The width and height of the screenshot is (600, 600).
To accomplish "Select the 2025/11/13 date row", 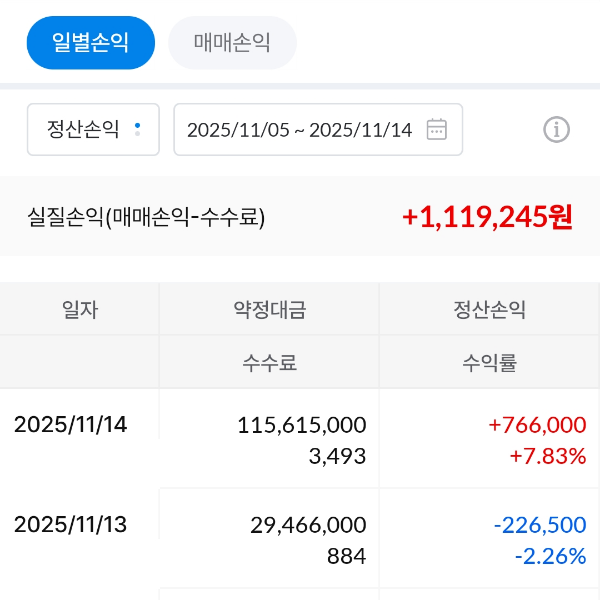I will (x=71, y=524).
